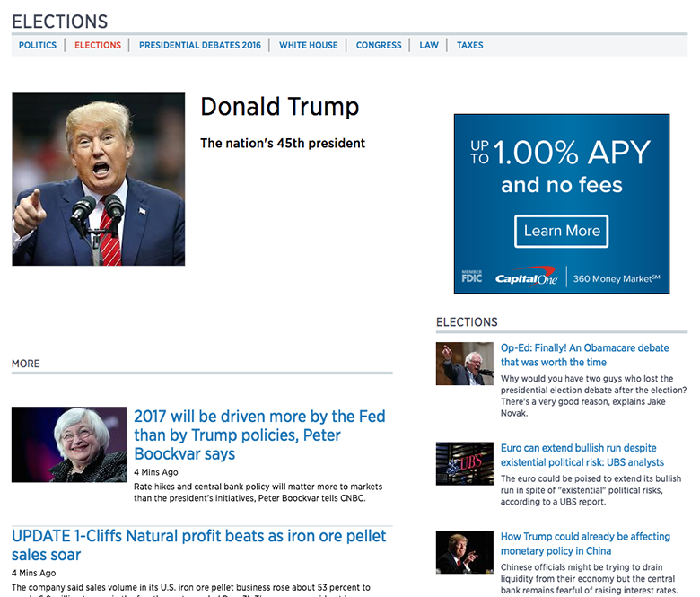The width and height of the screenshot is (700, 597).
Task: Click the Donald Trump headline
Action: 279,107
